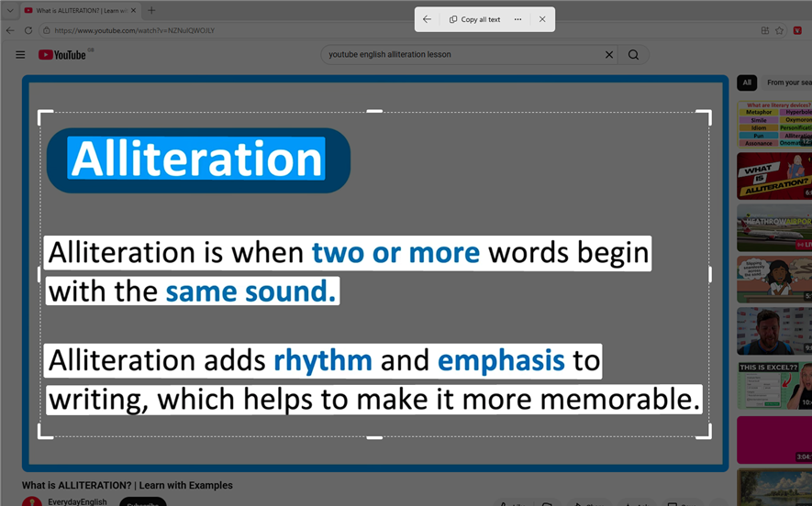Viewport: 812px width, 506px height.
Task: Go to YouTube home via logo
Action: (63, 55)
